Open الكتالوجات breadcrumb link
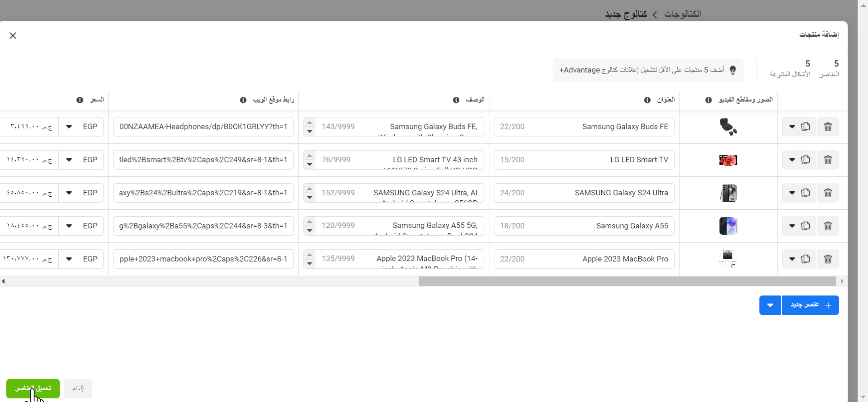This screenshot has width=868, height=402. [x=683, y=14]
